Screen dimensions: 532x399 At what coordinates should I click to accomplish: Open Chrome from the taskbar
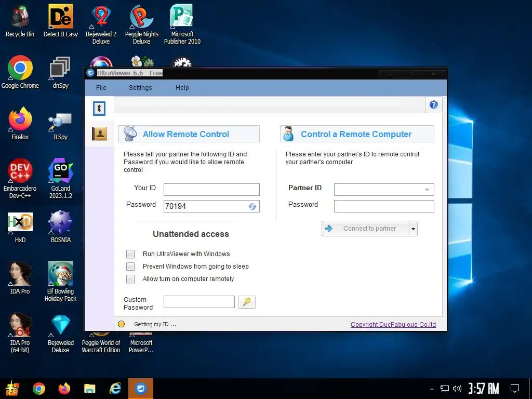[38, 389]
